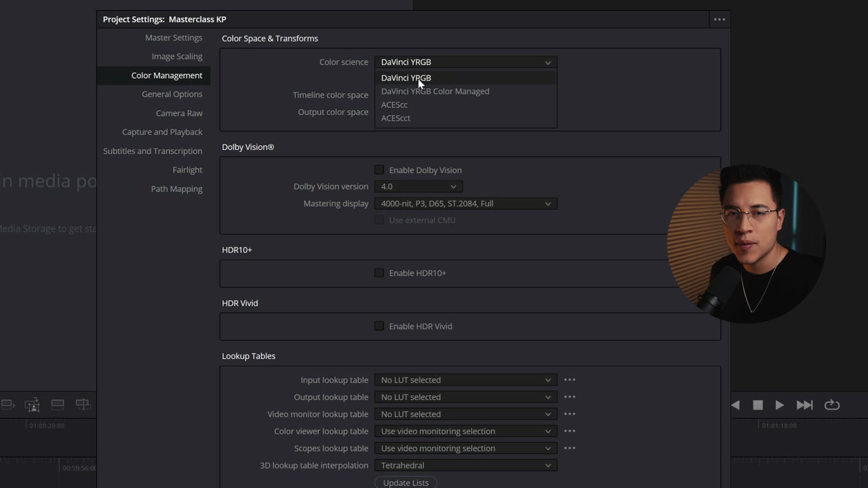
Task: Click the 01:01:10:00 timeline ruler mark
Action: click(779, 426)
